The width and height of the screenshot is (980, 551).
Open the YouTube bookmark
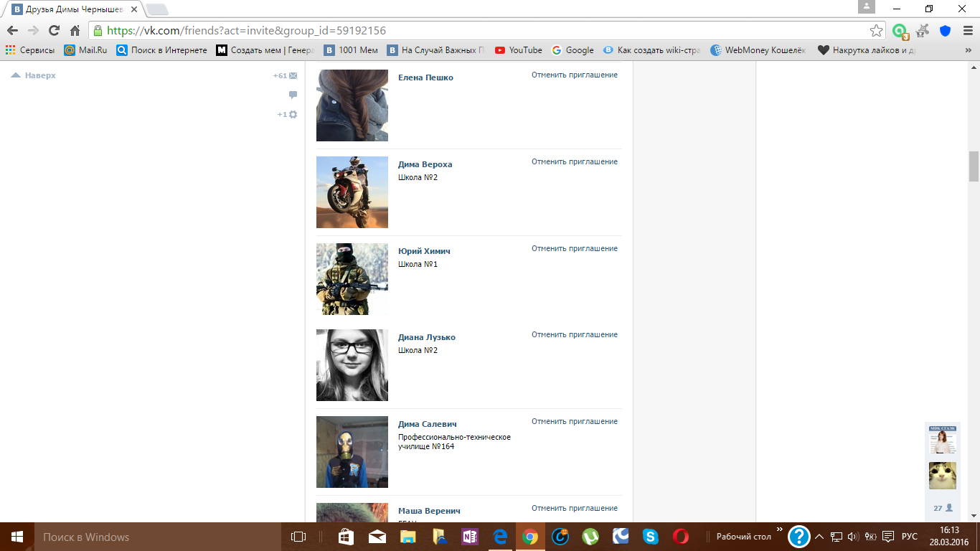[x=519, y=50]
